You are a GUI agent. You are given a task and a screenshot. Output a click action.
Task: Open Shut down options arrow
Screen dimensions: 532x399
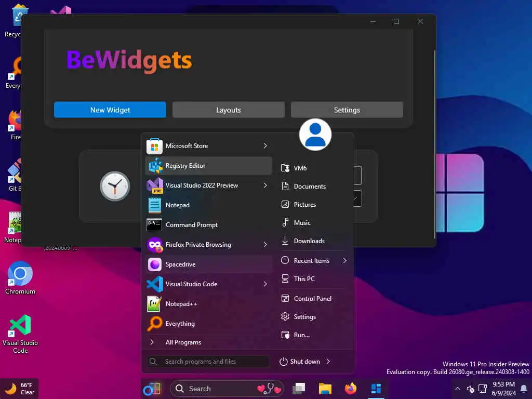click(328, 362)
